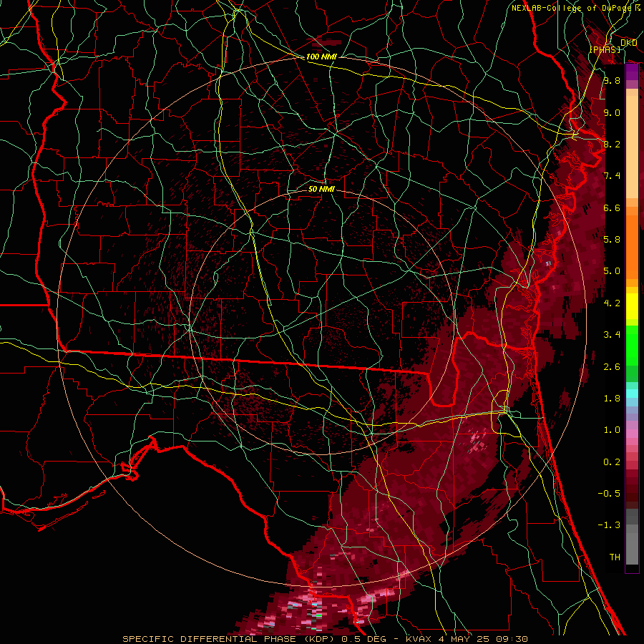Image resolution: width=644 pixels, height=644 pixels.
Task: Click the 1.8 scale value
Action: pos(612,399)
